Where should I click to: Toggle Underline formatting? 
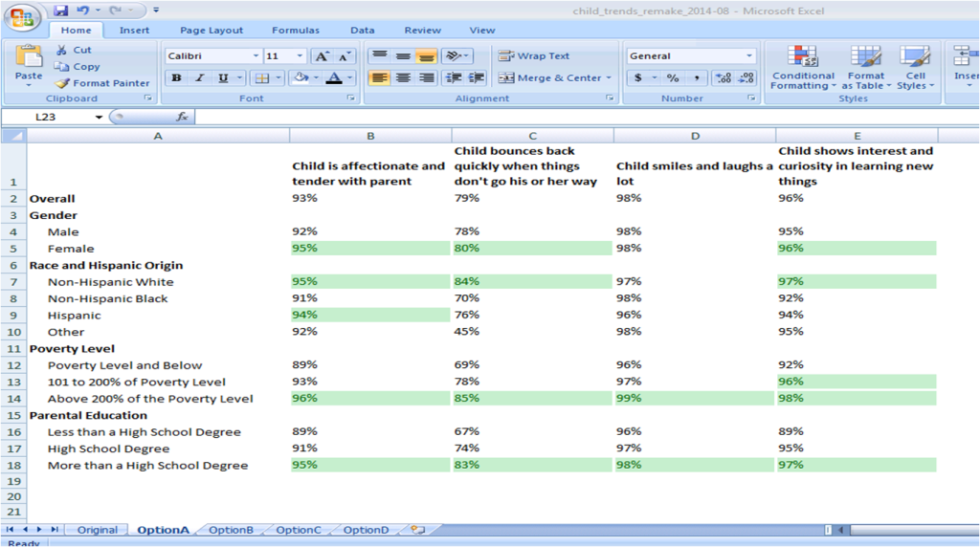tap(222, 78)
